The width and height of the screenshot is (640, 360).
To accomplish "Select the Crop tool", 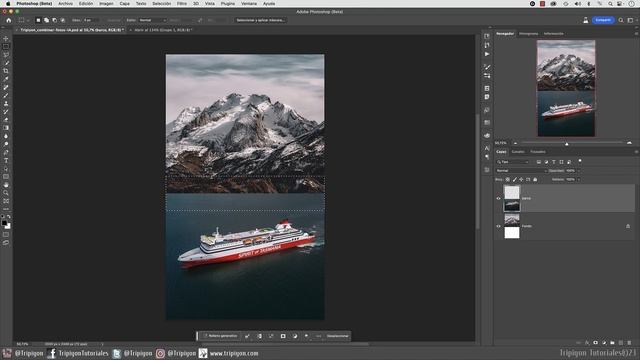I will click(x=6, y=71).
